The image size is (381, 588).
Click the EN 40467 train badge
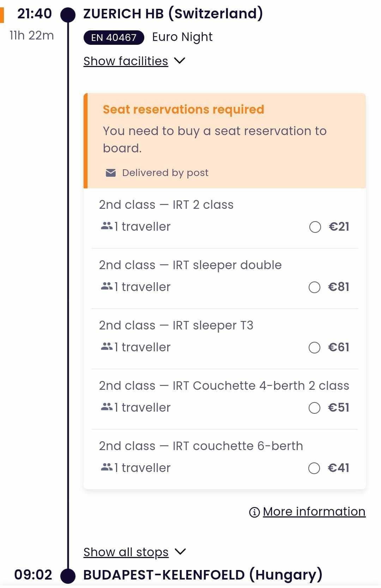point(114,37)
